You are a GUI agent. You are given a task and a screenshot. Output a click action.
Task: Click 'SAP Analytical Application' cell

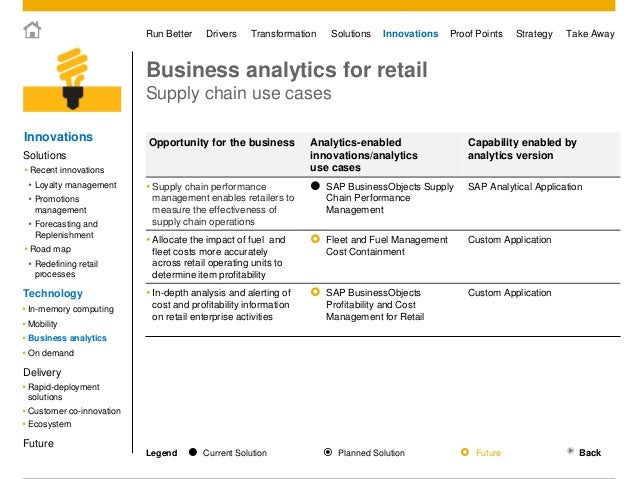[x=525, y=187]
